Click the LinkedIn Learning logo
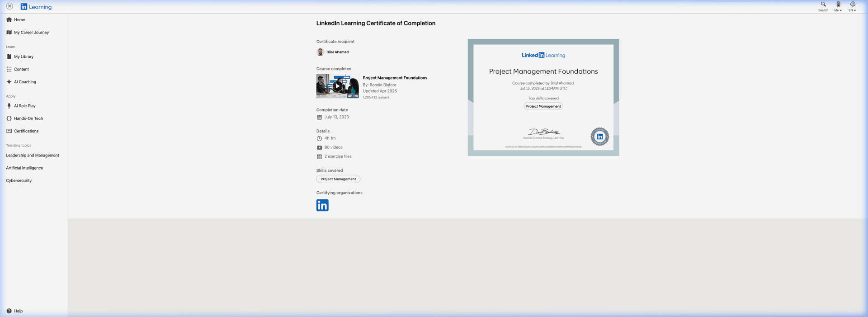The height and width of the screenshot is (317, 868). (x=36, y=7)
